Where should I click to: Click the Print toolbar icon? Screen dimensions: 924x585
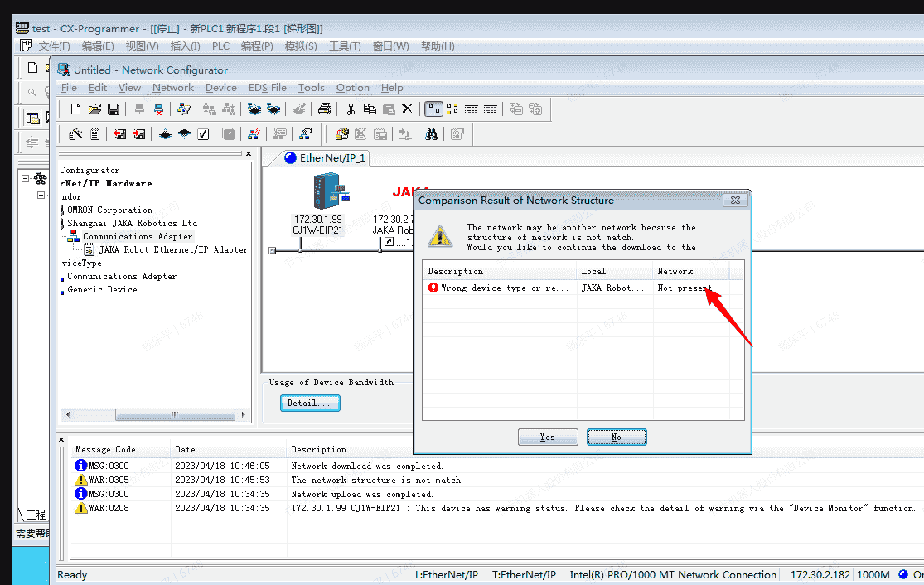[325, 109]
